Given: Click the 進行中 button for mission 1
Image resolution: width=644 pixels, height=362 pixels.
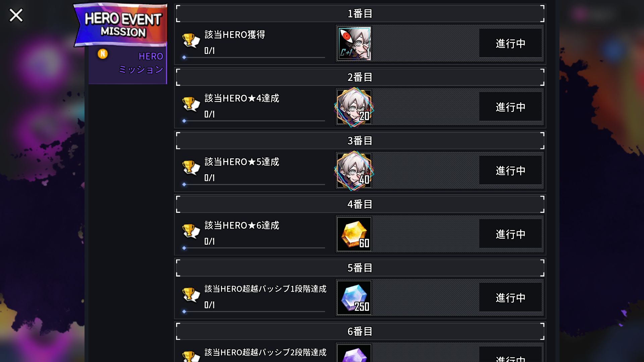Looking at the screenshot, I should pos(510,43).
